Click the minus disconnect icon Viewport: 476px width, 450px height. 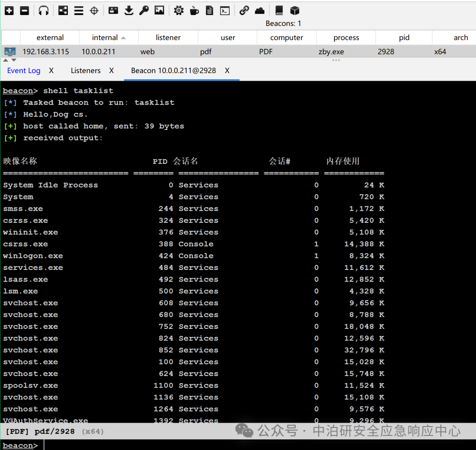[24, 11]
